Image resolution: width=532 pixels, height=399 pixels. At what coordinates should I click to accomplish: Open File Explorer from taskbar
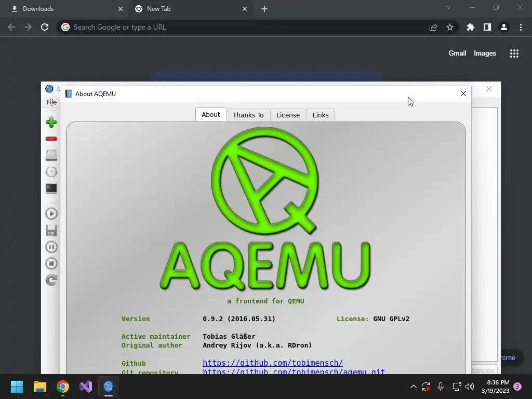(39, 387)
